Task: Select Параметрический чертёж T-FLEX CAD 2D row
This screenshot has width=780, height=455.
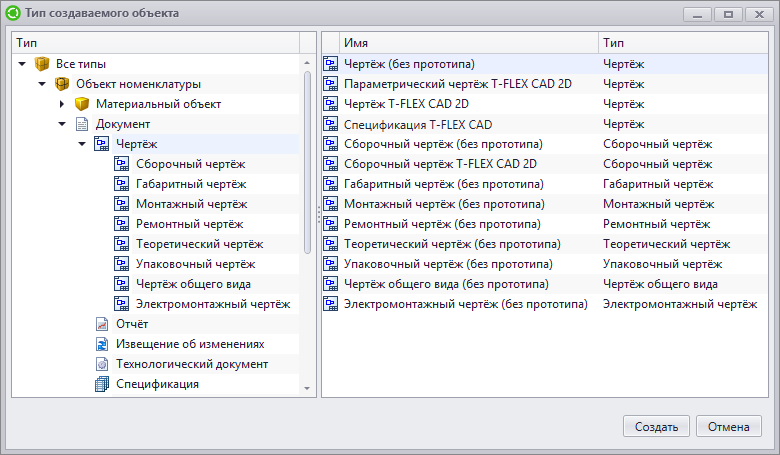Action: point(545,84)
